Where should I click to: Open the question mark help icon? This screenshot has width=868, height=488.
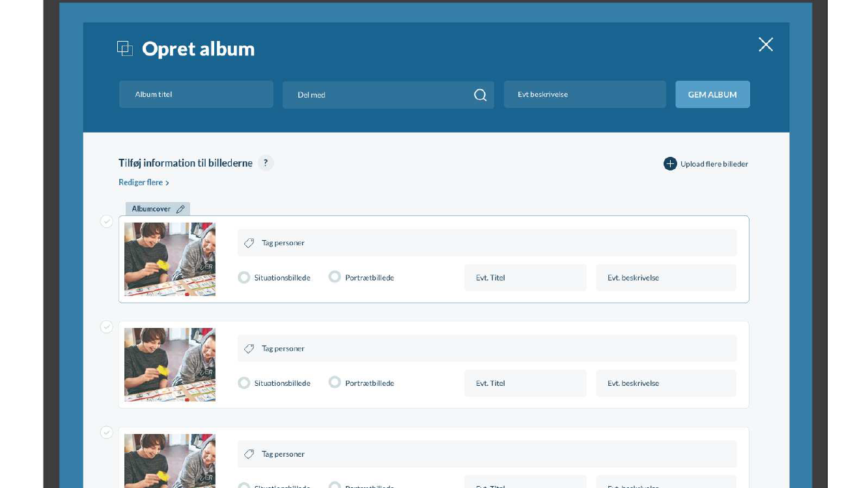point(266,163)
